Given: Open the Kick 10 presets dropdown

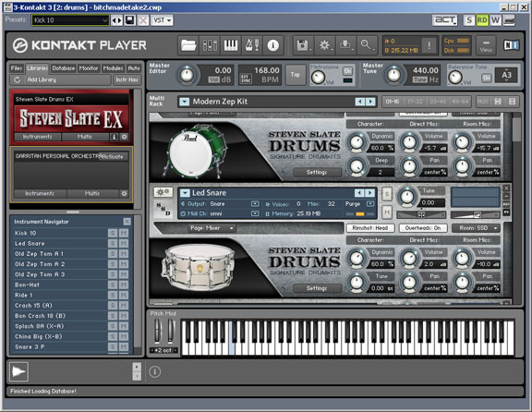Looking at the screenshot, I should pyautogui.click(x=70, y=20).
